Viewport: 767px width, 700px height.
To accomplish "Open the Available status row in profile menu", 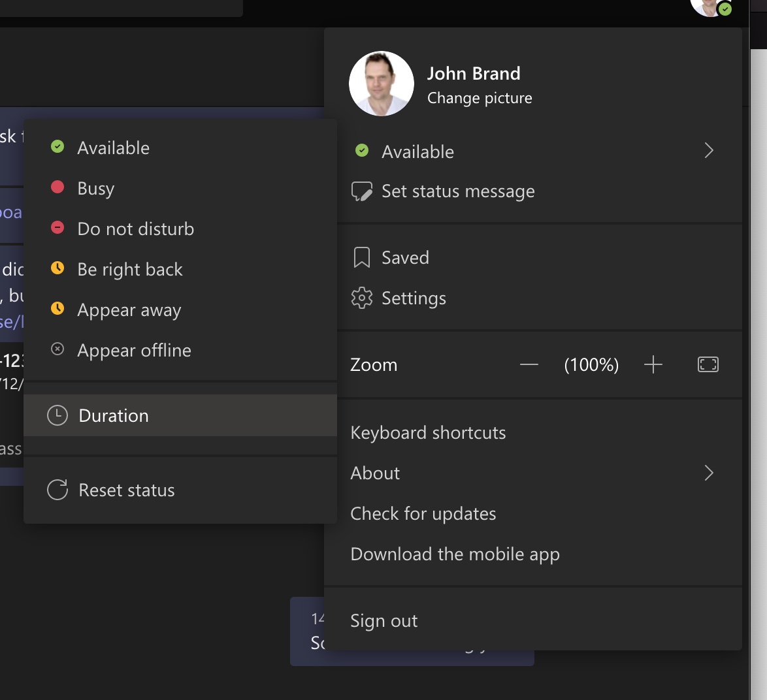I will click(x=533, y=151).
